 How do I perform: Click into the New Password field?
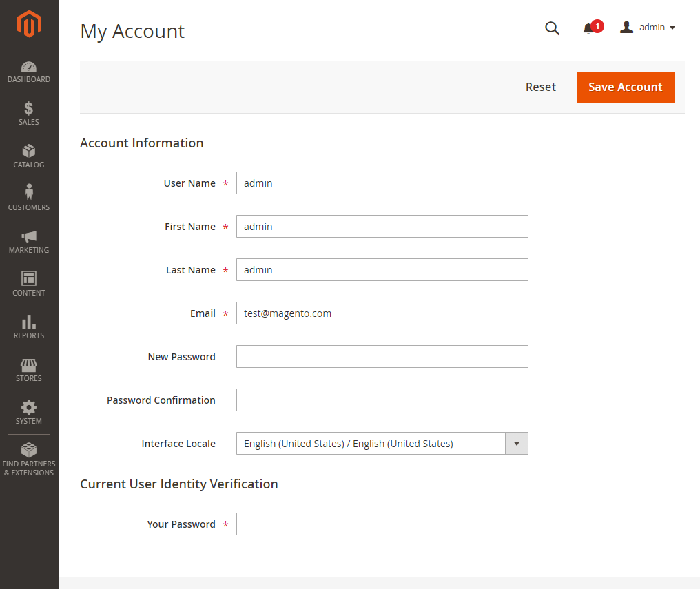click(382, 357)
